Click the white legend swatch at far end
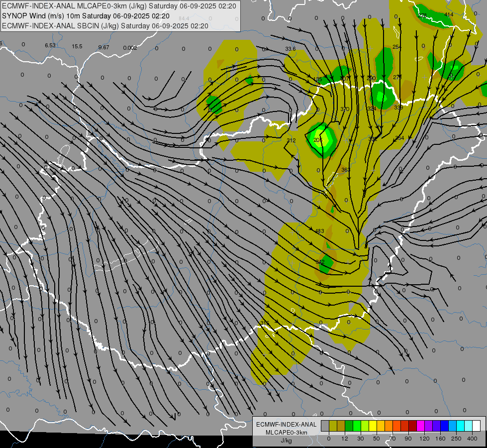 (476, 426)
